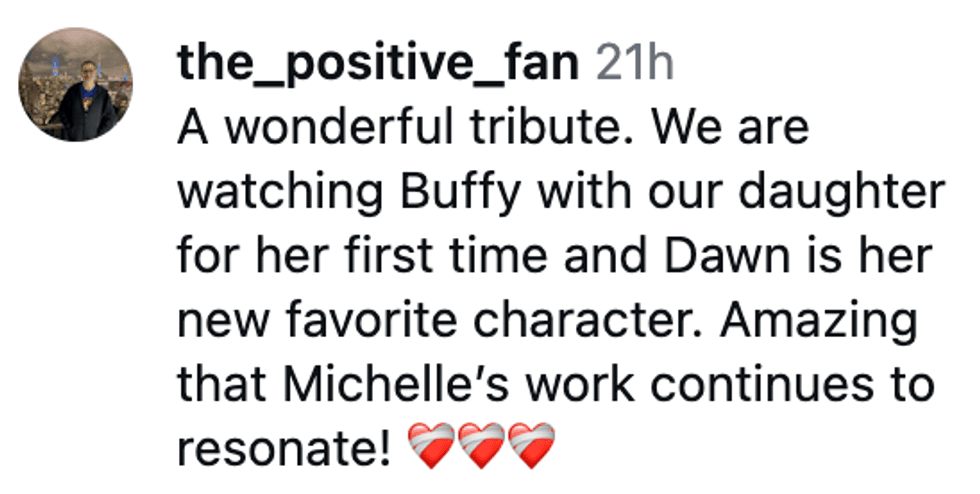980x494 pixels.
Task: Click the 21h comment timestamp
Action: tap(635, 66)
